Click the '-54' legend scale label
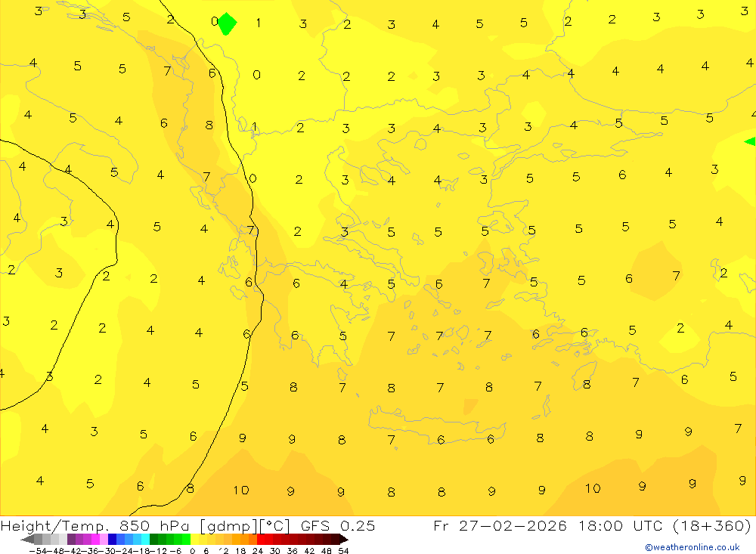The image size is (756, 554). pos(38,551)
